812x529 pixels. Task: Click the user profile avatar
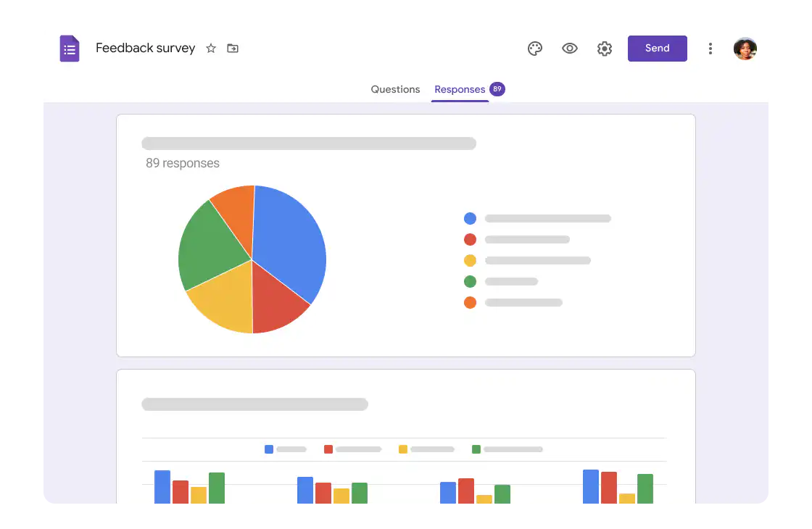[x=745, y=48]
